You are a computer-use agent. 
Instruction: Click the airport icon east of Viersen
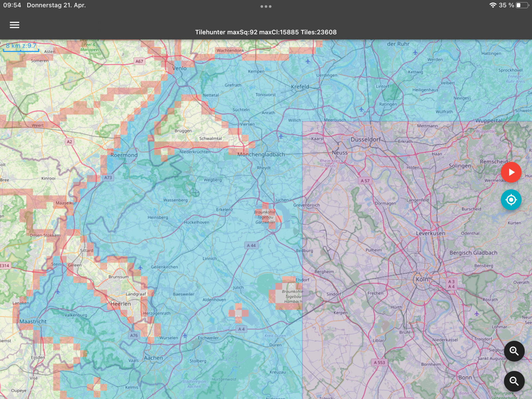[x=281, y=136]
